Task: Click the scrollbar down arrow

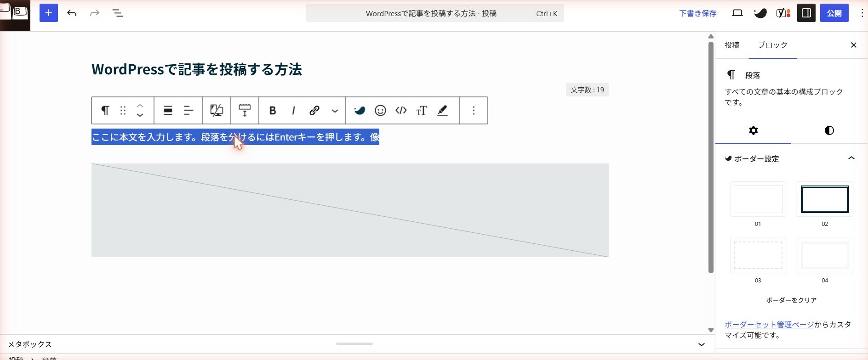Action: (x=711, y=330)
